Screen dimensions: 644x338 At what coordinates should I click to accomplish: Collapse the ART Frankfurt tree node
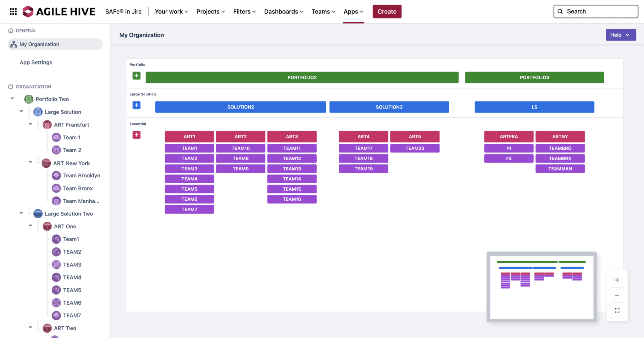pyautogui.click(x=31, y=124)
